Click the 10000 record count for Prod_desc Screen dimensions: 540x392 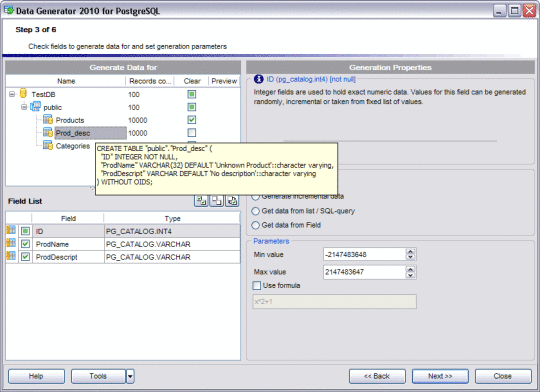pos(138,133)
